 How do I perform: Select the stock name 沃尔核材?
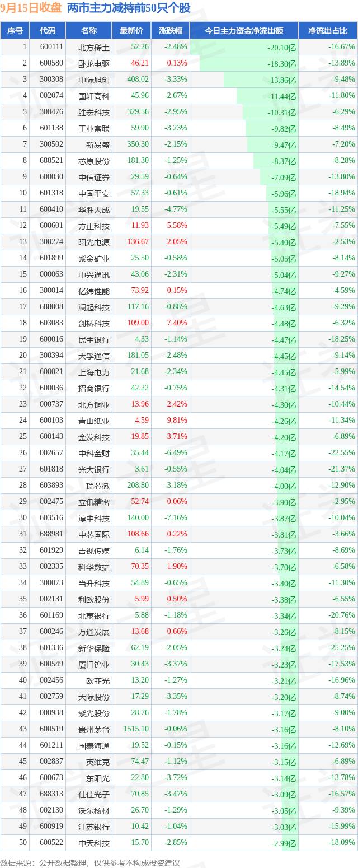[94, 810]
